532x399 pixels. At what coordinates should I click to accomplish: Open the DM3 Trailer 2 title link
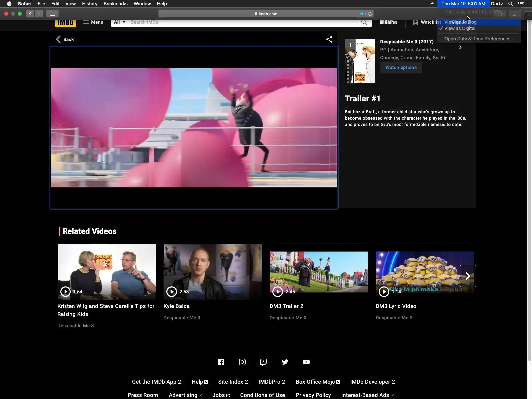286,306
